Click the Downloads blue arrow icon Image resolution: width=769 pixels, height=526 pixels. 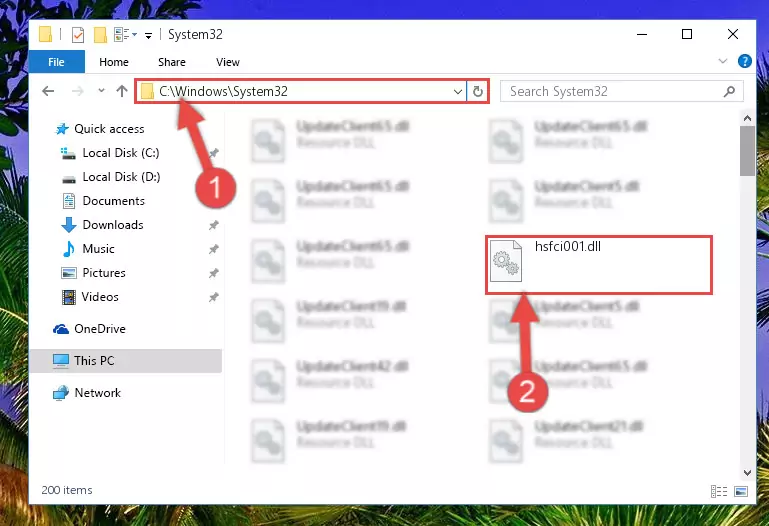tap(69, 225)
